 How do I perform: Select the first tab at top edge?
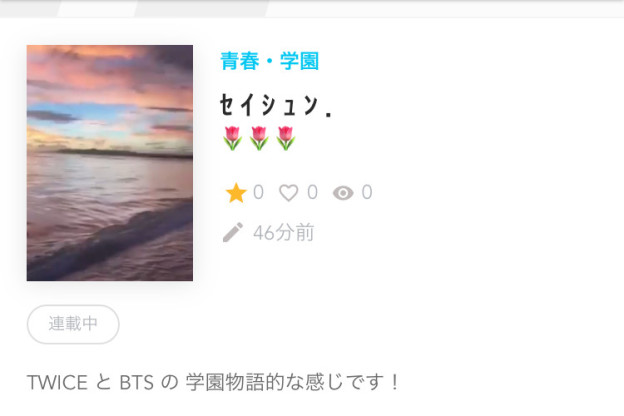point(31,8)
